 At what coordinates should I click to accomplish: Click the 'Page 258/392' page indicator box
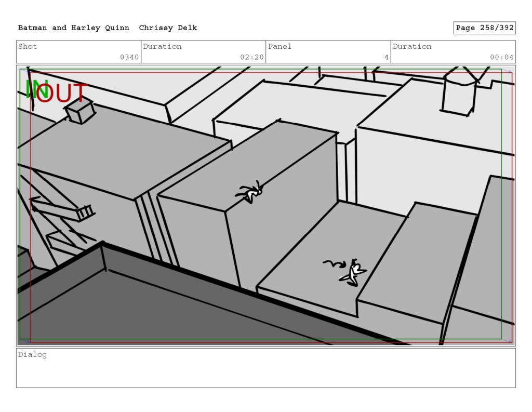pos(485,28)
